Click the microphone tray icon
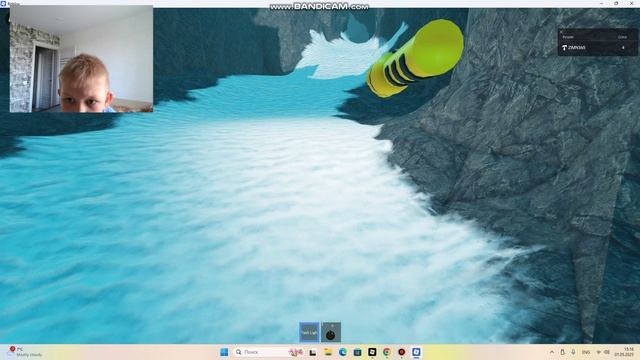The height and width of the screenshot is (360, 640). pos(573,352)
